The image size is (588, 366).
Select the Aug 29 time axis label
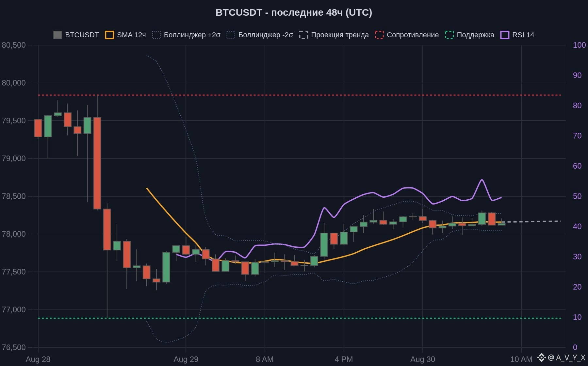186,359
